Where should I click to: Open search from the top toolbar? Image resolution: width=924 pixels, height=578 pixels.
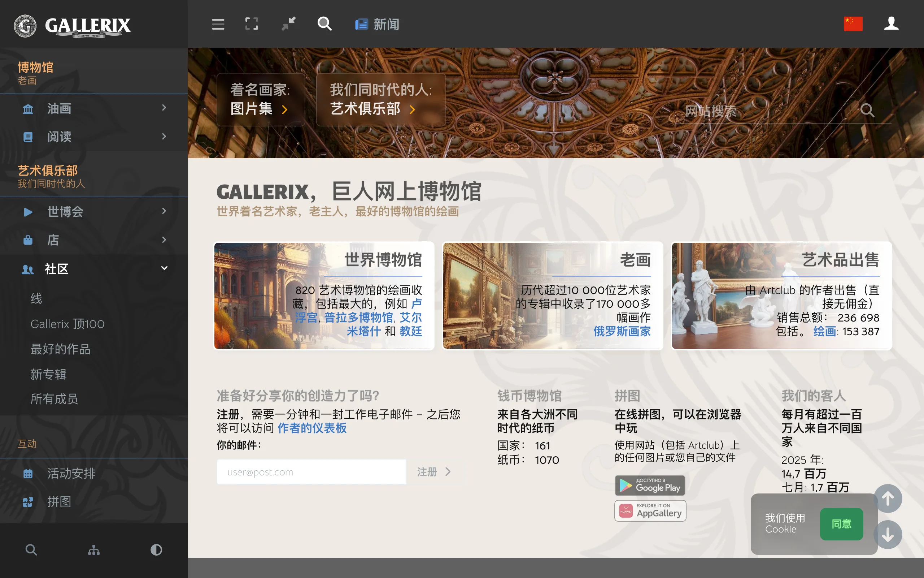pos(324,24)
